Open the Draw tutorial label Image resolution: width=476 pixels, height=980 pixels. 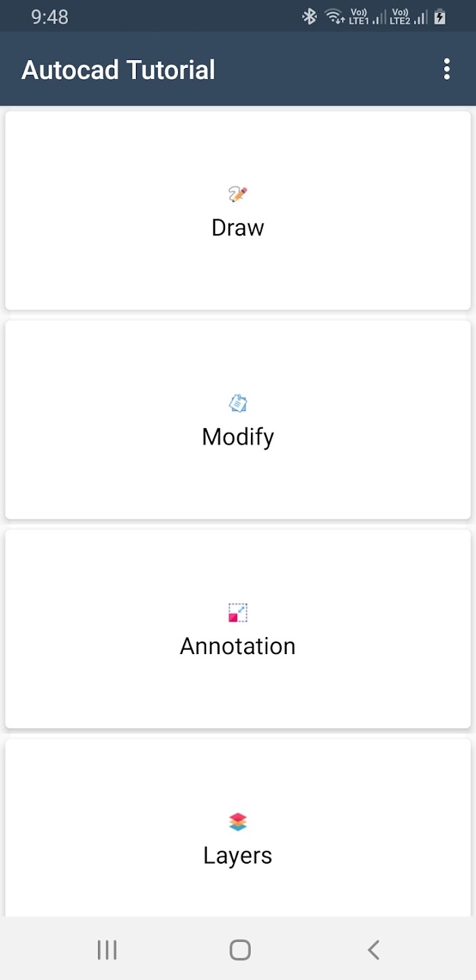tap(238, 227)
